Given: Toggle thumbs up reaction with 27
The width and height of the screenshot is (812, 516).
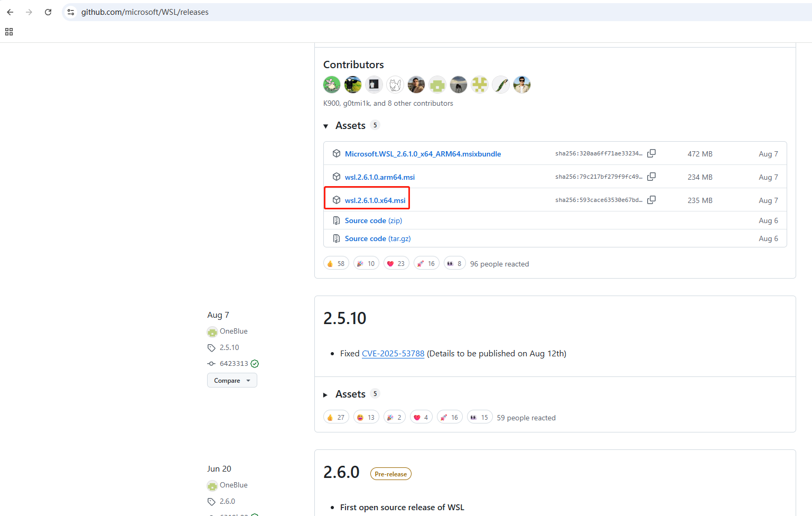Looking at the screenshot, I should coord(336,417).
